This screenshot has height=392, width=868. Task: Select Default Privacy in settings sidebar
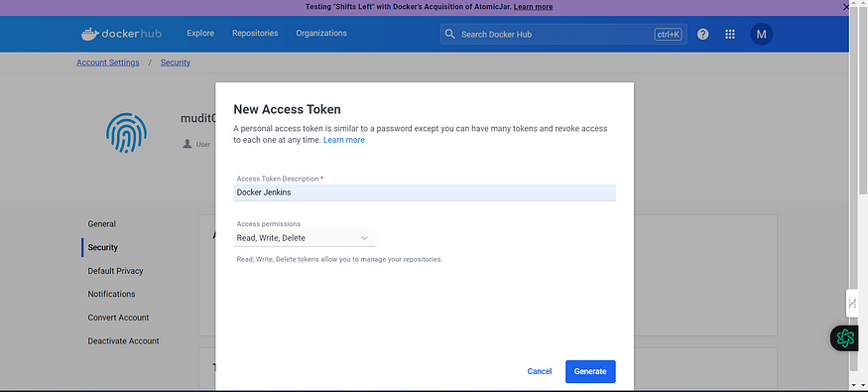click(x=115, y=271)
